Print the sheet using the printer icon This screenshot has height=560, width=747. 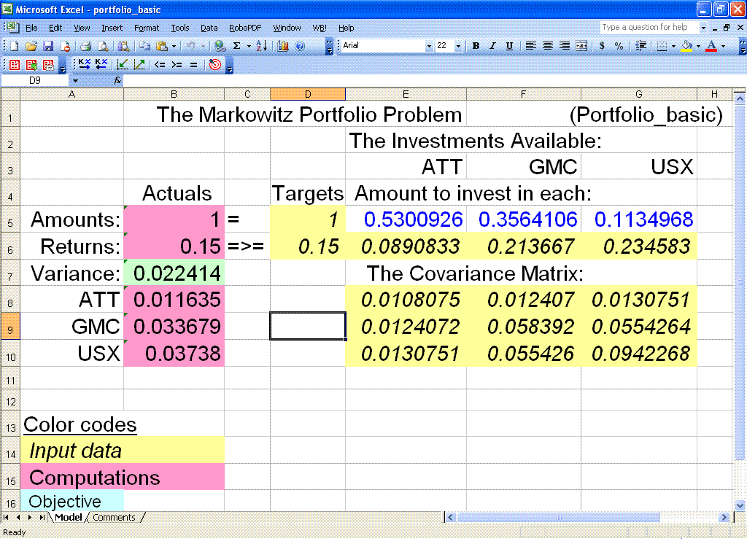tap(86, 46)
